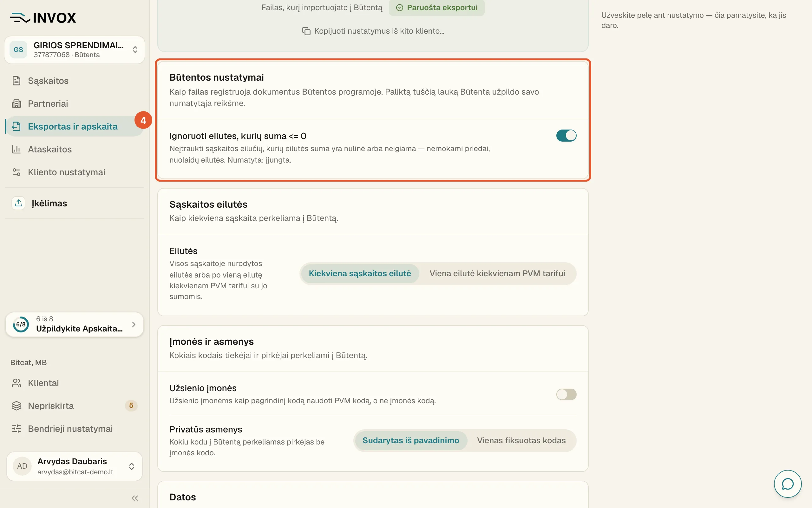
Task: Click the 6/8 progress ring
Action: click(x=21, y=324)
